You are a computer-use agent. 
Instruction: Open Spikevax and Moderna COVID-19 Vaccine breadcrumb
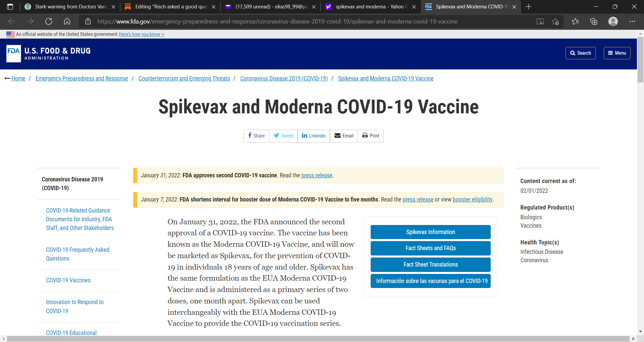click(x=386, y=78)
